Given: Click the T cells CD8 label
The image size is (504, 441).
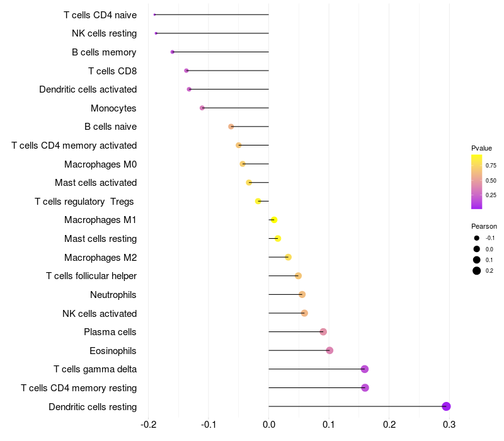Looking at the screenshot, I should [113, 71].
